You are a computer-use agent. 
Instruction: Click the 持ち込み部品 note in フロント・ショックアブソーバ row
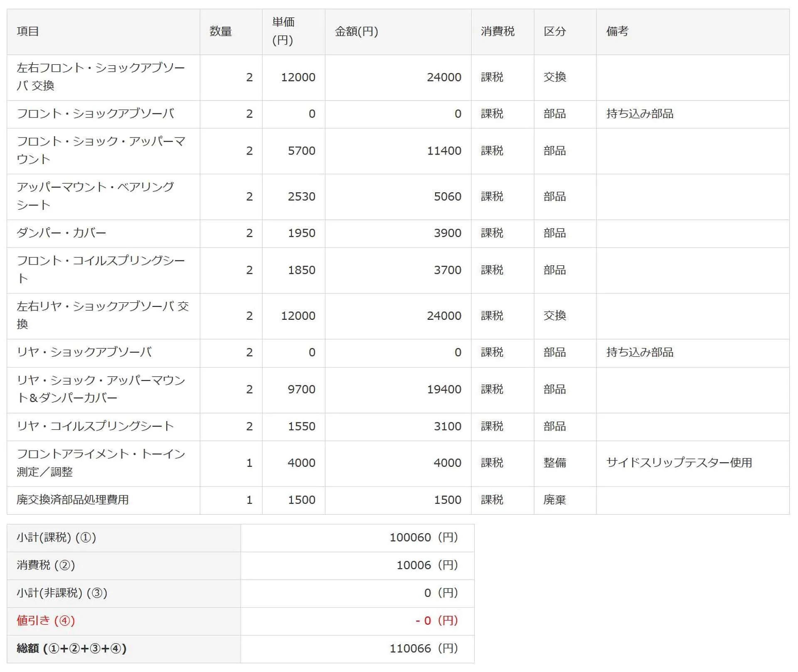(x=640, y=114)
